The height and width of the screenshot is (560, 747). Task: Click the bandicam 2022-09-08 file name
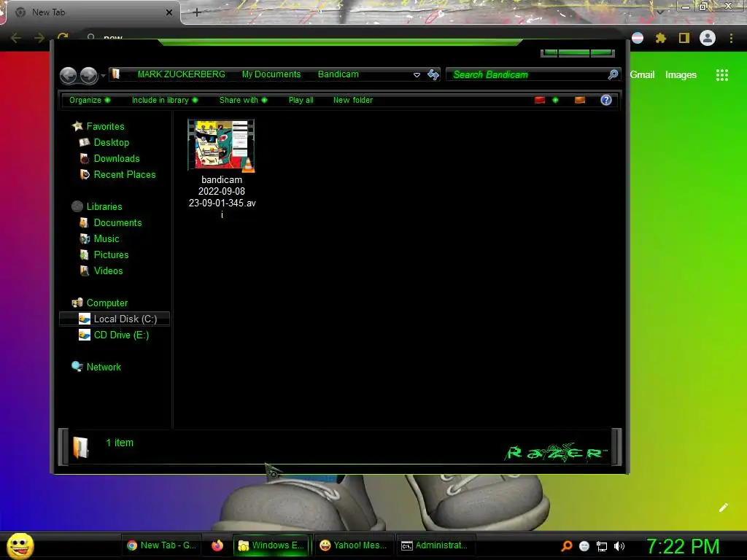(222, 197)
